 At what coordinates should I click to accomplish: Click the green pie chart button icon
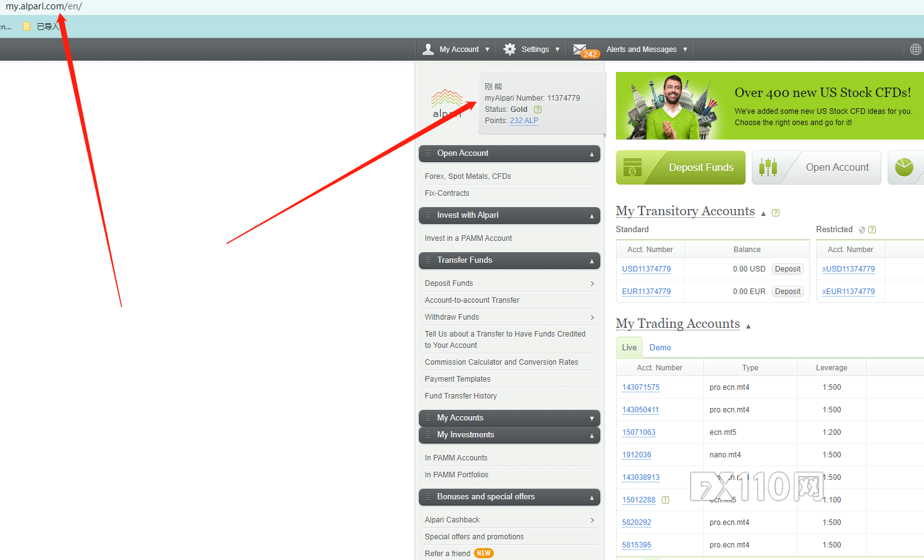coord(905,167)
